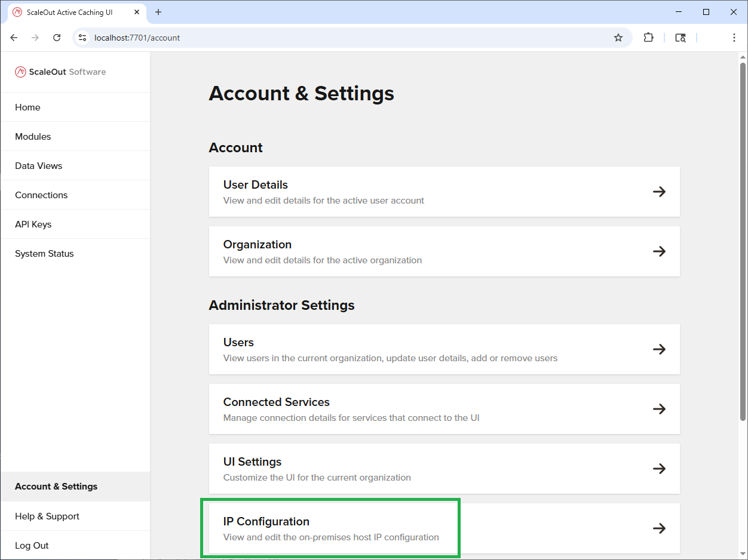Click the arrow on IP Configuration card

[x=659, y=528]
